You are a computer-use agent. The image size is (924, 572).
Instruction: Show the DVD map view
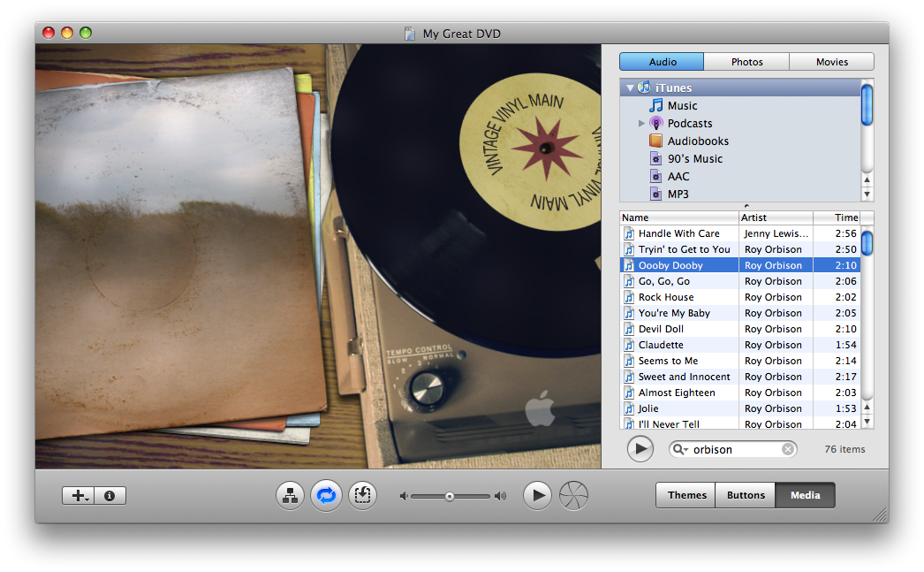pos(290,495)
